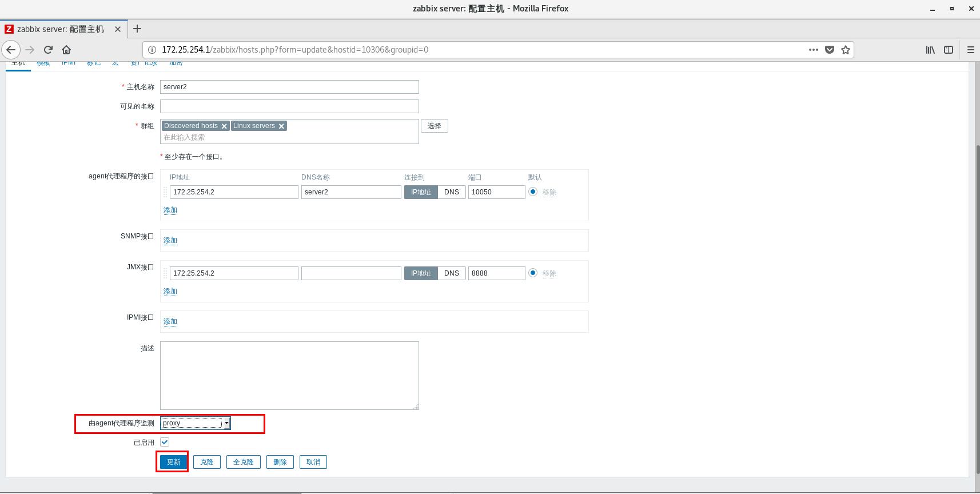980x494 pixels.
Task: Click the agent interface row drag handle
Action: tap(165, 192)
